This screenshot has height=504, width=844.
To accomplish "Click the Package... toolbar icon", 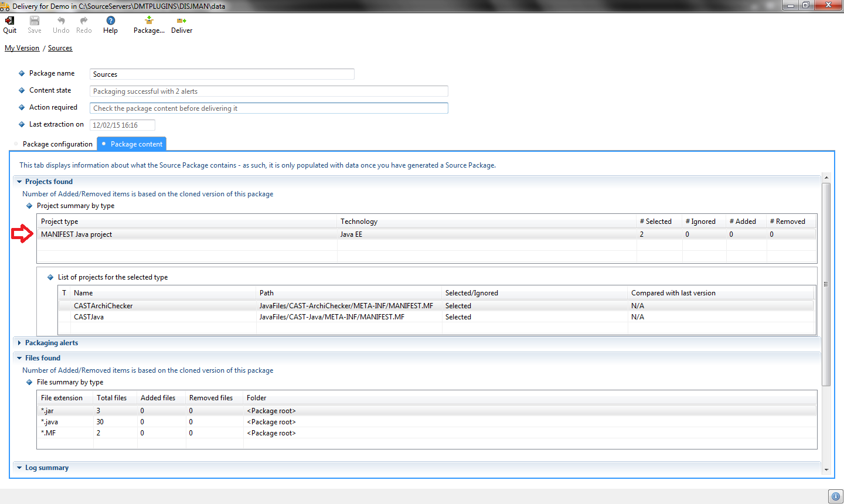I will point(149,21).
